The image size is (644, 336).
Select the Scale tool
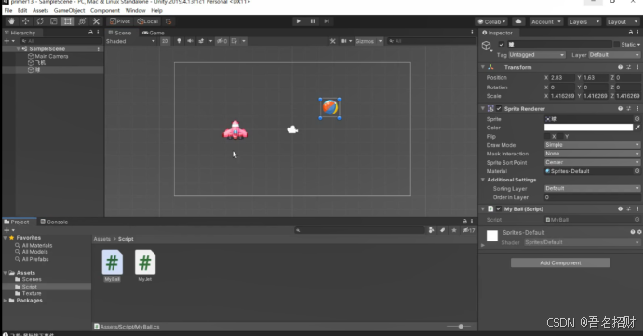[x=54, y=21]
